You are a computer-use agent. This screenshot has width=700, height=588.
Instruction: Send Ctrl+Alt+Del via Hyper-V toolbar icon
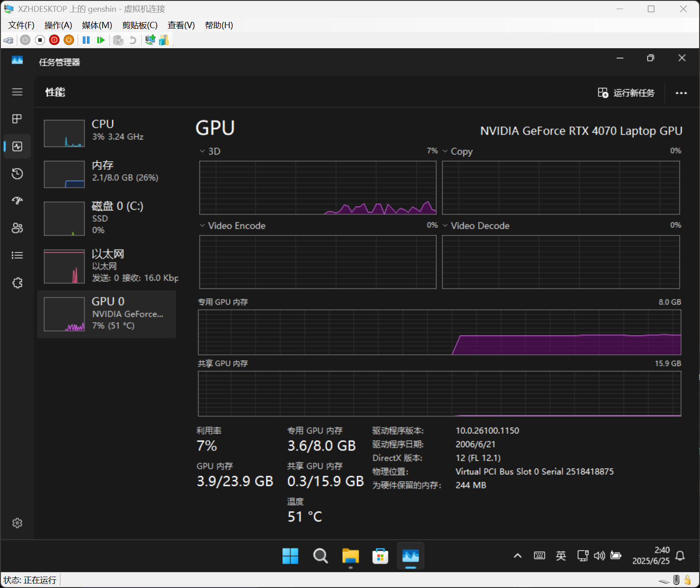[8, 40]
